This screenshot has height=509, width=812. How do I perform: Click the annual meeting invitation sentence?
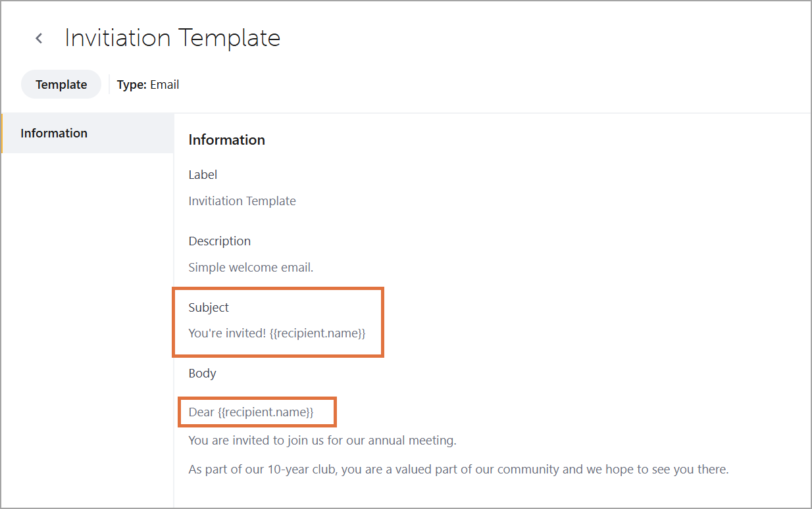pos(322,440)
